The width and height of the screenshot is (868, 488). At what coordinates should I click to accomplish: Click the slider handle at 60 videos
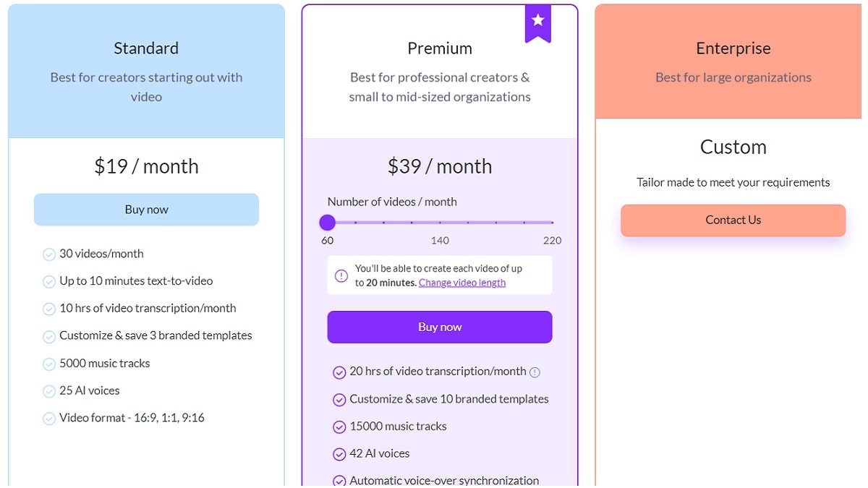click(x=328, y=223)
